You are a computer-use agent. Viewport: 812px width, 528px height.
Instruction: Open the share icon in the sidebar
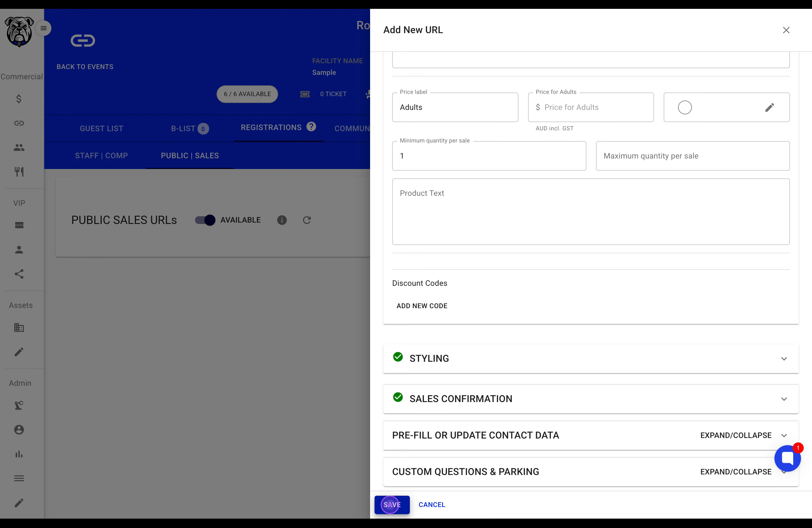click(19, 274)
